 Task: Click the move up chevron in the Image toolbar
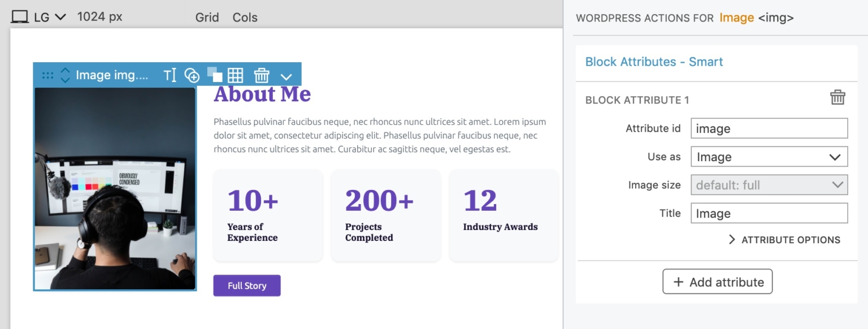pos(65,70)
